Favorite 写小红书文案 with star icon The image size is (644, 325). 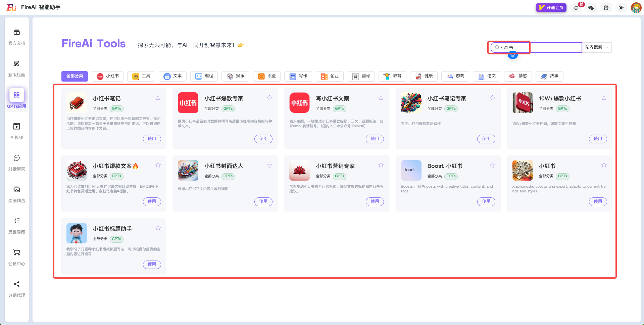(x=381, y=98)
